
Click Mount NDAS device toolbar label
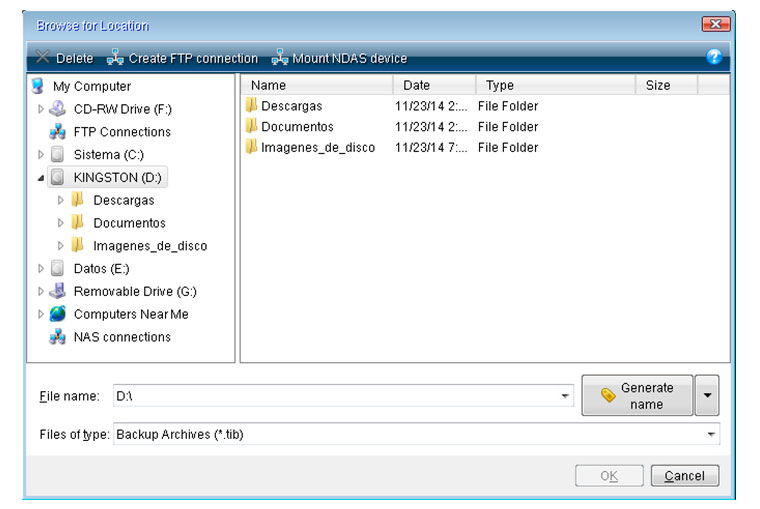tap(349, 59)
